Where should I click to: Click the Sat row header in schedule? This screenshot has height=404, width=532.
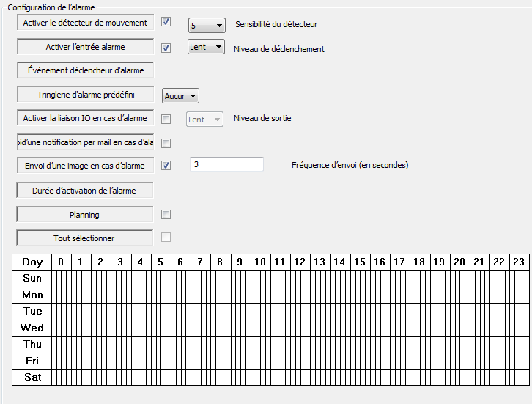point(32,378)
